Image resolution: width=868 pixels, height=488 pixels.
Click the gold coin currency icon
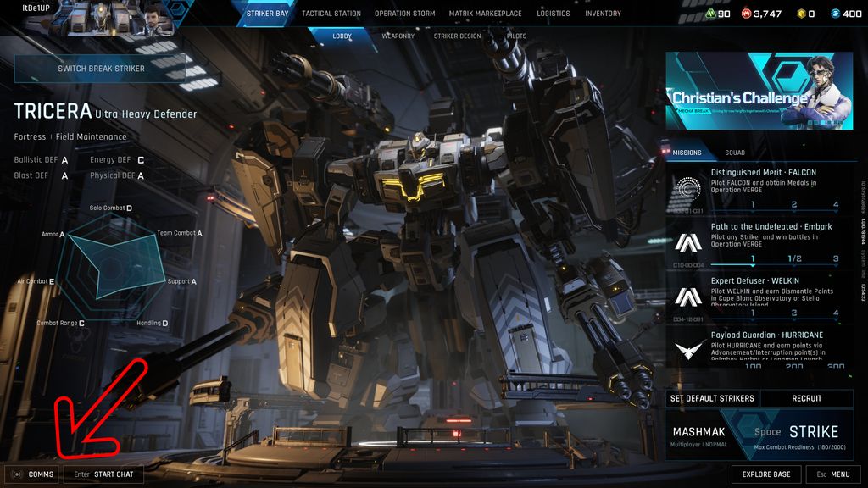coord(801,14)
